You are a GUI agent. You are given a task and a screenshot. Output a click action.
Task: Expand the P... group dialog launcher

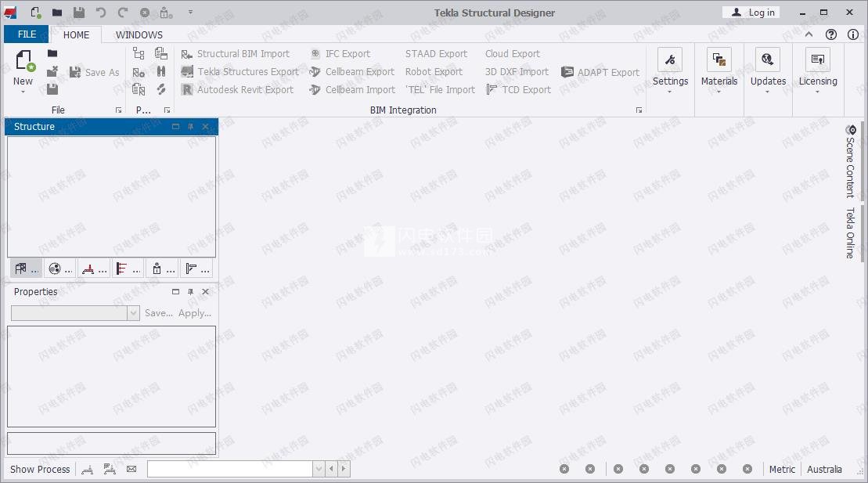167,110
